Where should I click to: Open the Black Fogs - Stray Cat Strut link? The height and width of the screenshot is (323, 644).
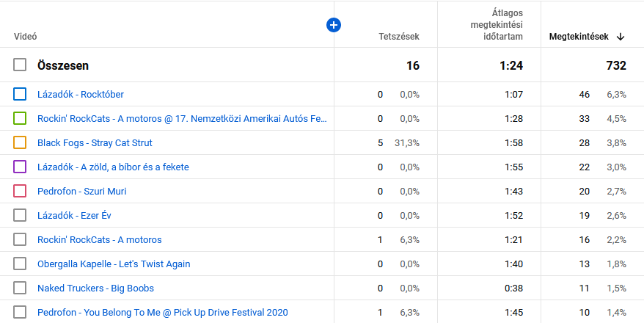[x=95, y=142]
